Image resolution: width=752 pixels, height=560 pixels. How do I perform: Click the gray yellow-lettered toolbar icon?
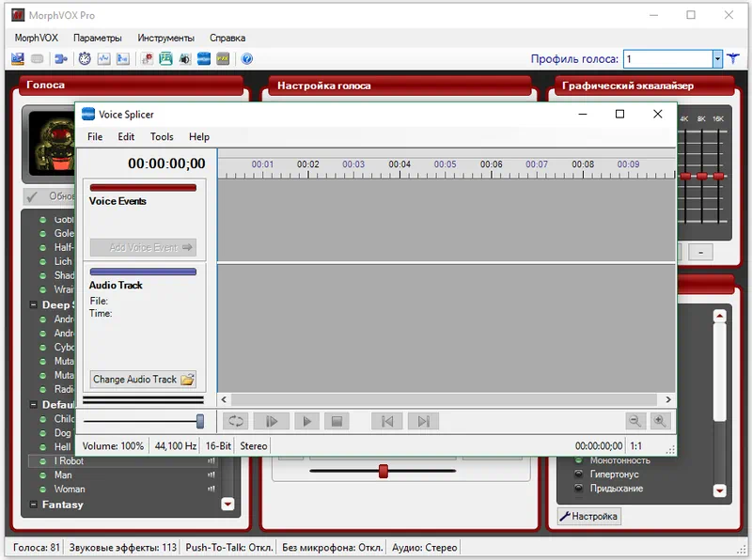coord(223,59)
